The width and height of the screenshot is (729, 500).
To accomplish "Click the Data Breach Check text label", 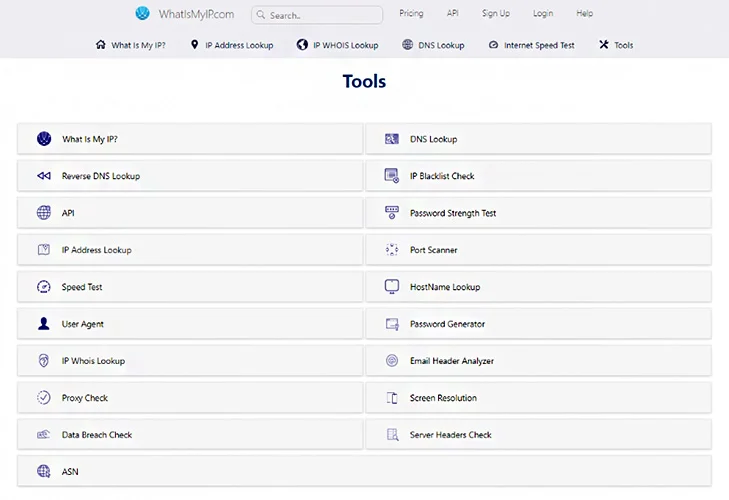I will pyautogui.click(x=97, y=435).
